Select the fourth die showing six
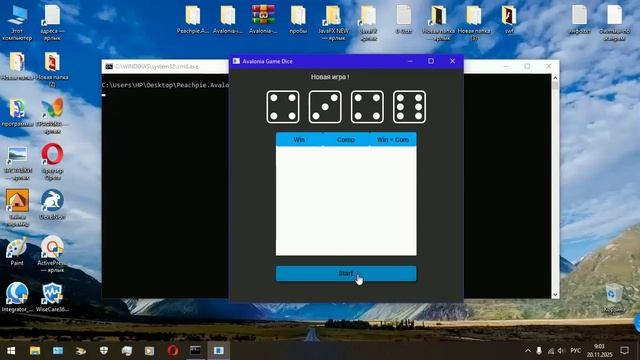This screenshot has height=360, width=640. tap(409, 107)
